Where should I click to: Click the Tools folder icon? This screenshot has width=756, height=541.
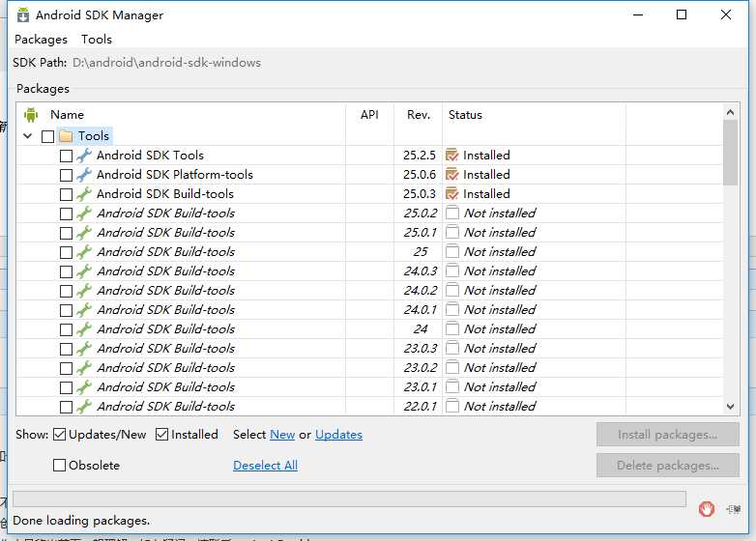pos(66,136)
